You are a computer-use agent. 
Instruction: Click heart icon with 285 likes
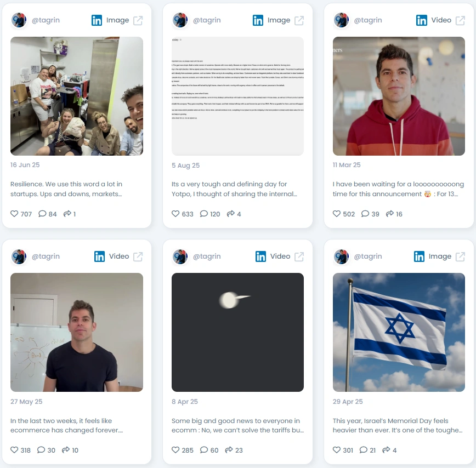click(x=175, y=449)
